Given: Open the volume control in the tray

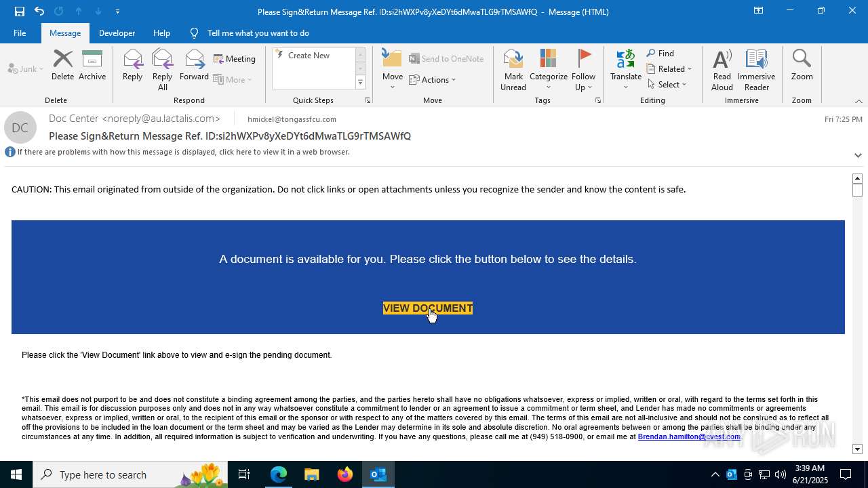Looking at the screenshot, I should [781, 474].
